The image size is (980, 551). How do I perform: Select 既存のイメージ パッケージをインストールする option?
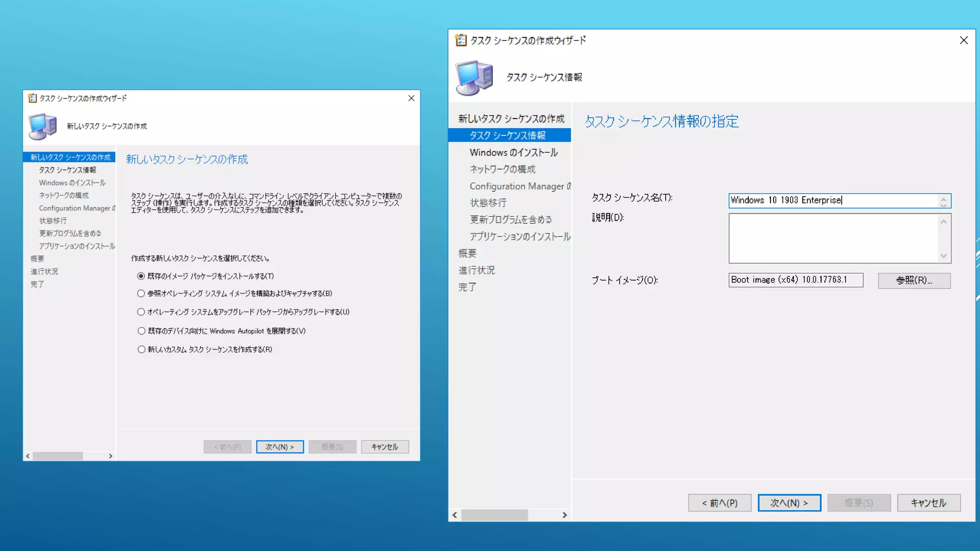pyautogui.click(x=141, y=276)
